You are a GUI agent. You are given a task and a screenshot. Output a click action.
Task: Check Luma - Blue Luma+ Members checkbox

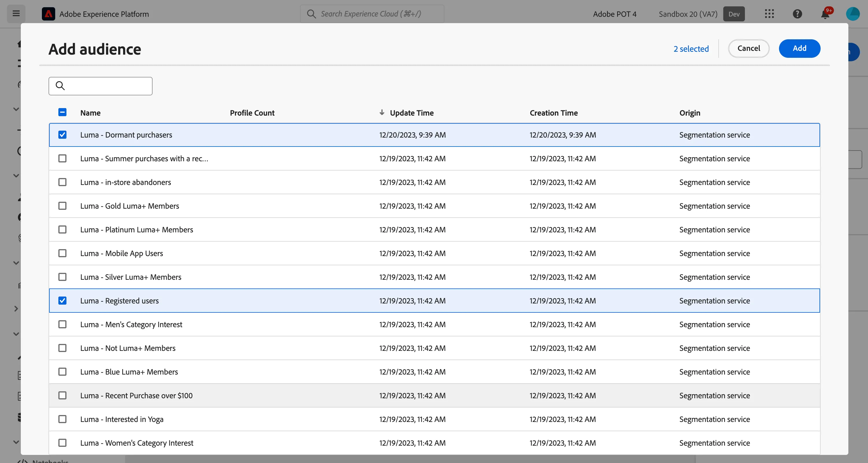(62, 372)
